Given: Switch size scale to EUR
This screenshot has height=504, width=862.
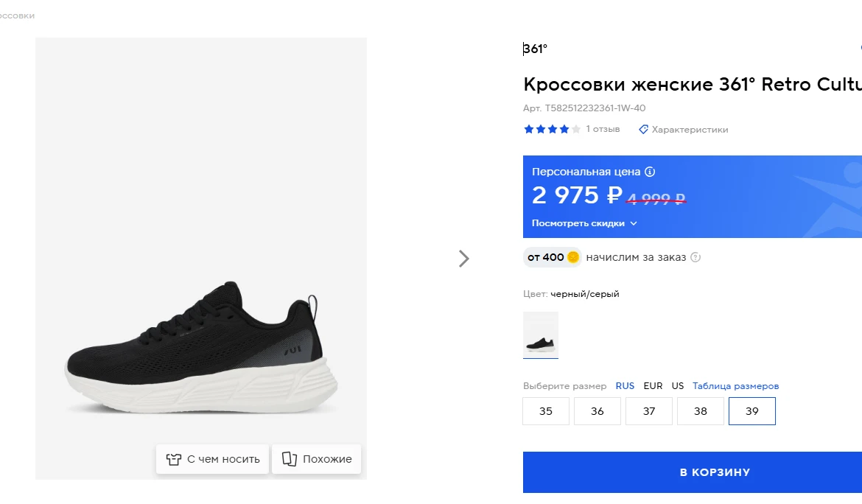Looking at the screenshot, I should coord(653,386).
